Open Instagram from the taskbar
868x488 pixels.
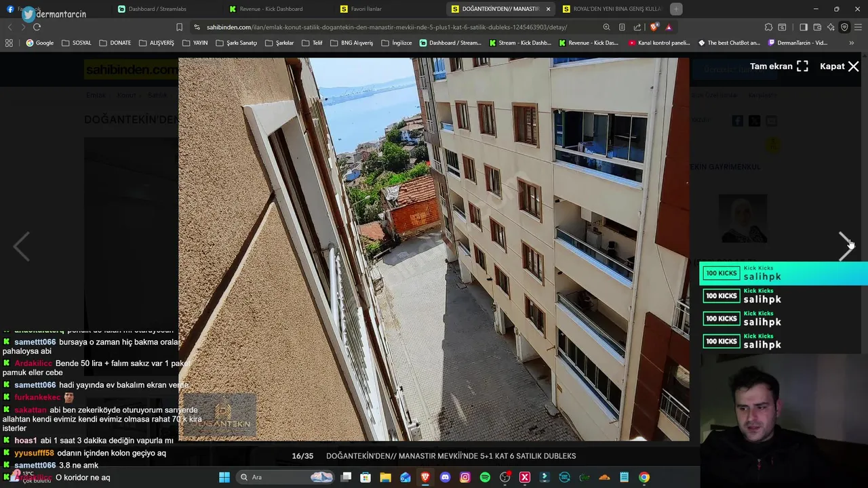click(x=465, y=477)
